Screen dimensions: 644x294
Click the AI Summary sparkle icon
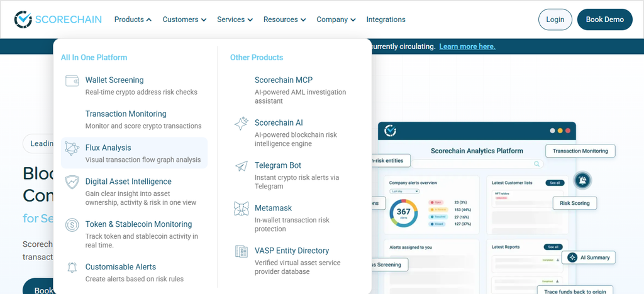[572, 258]
